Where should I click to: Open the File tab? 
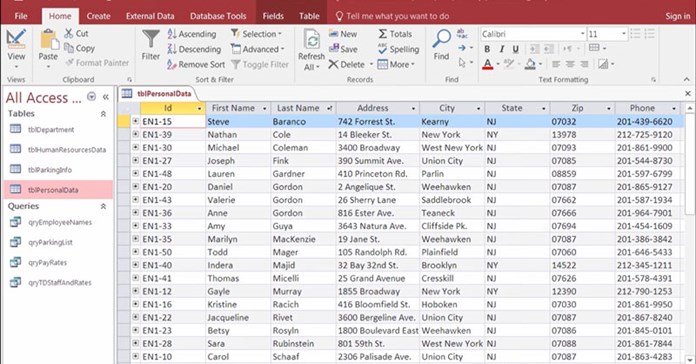21,16
